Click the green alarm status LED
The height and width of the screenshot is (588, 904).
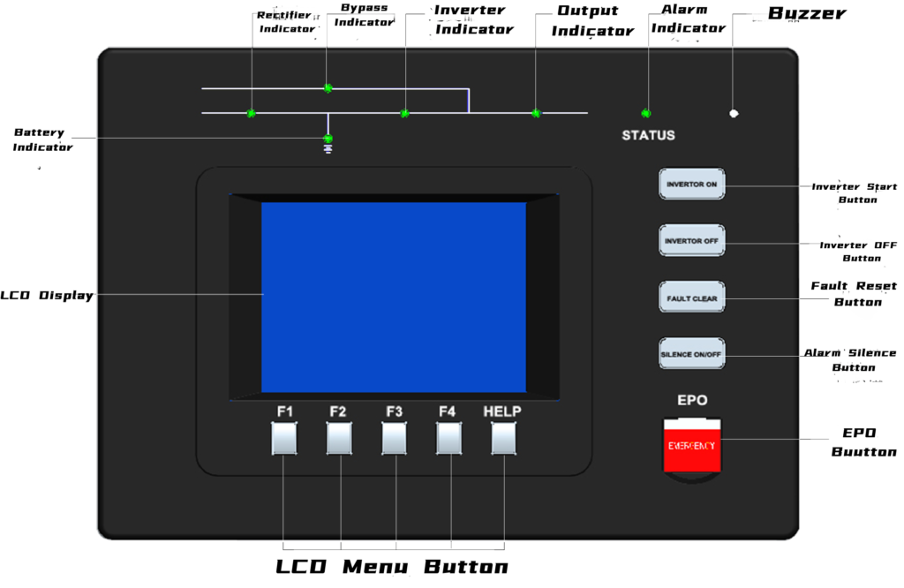[x=646, y=114]
